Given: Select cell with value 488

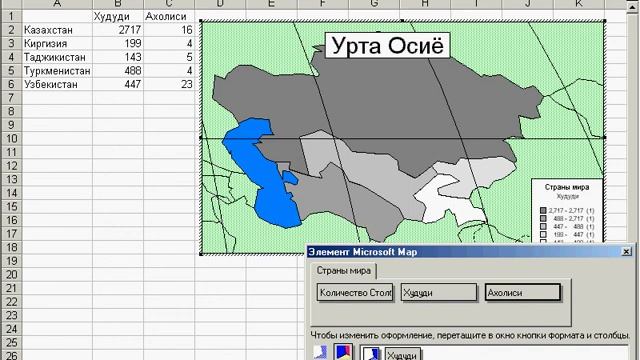Looking at the screenshot, I should pos(118,71).
